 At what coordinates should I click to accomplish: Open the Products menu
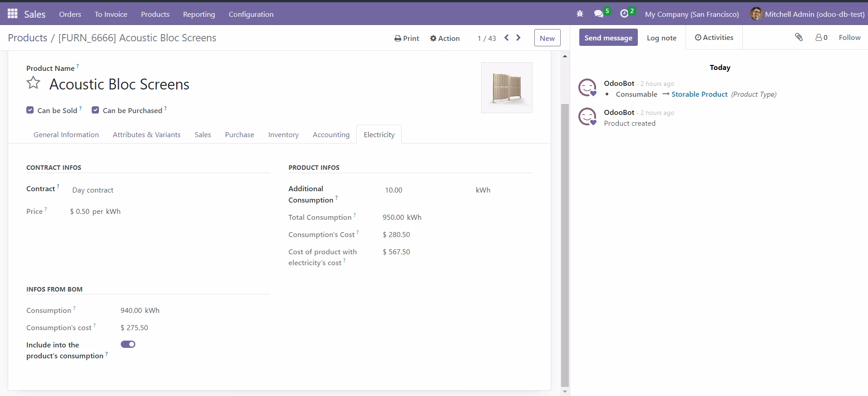pyautogui.click(x=155, y=14)
